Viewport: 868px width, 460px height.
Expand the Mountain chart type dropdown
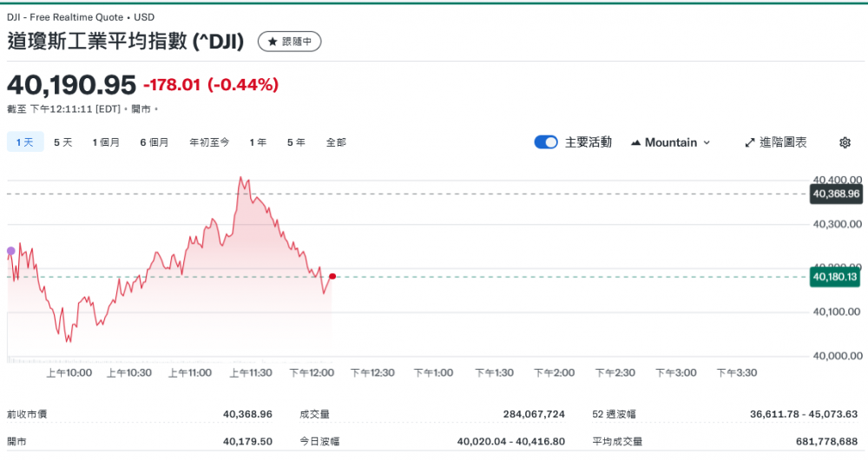[x=670, y=142]
